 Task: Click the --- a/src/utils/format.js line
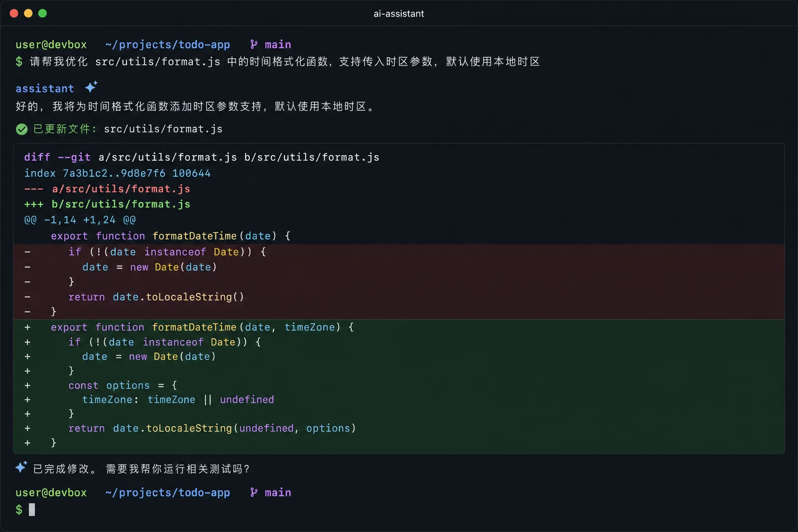click(x=107, y=189)
